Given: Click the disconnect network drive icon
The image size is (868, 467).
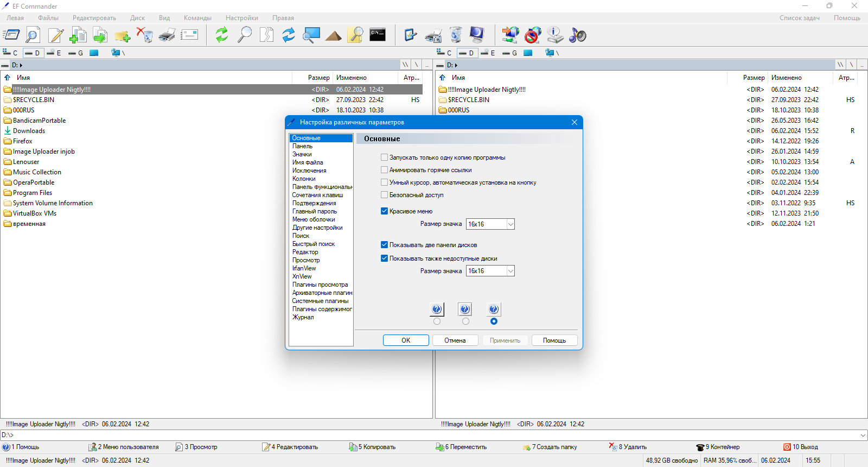Looking at the screenshot, I should [x=533, y=35].
